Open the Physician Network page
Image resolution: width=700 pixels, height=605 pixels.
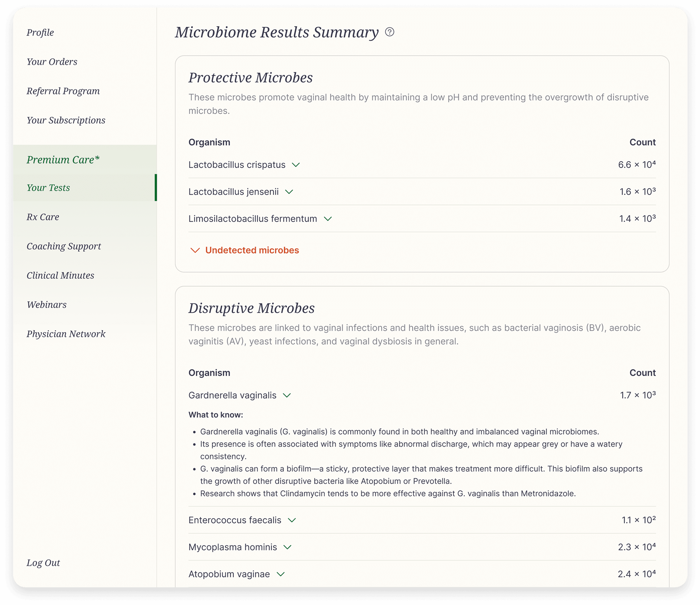tap(66, 334)
